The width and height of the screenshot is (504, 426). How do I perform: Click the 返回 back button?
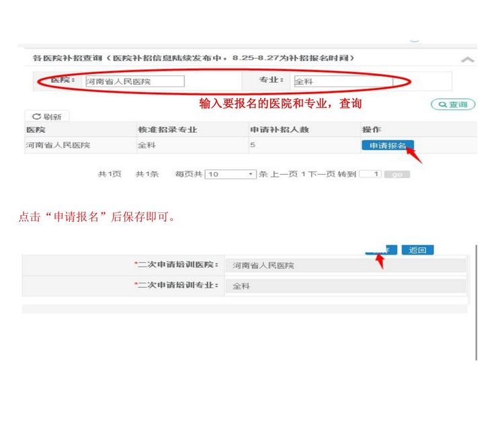417,250
